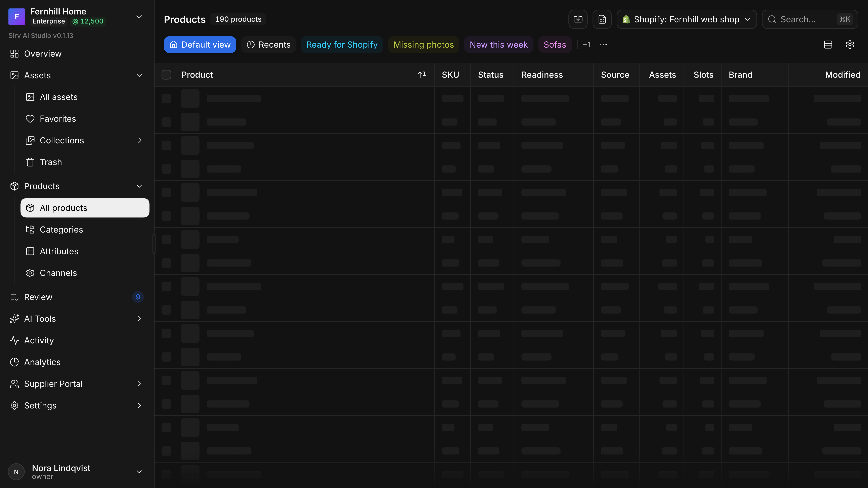Viewport: 868px width, 488px height.
Task: Click the import products download icon
Action: (578, 19)
